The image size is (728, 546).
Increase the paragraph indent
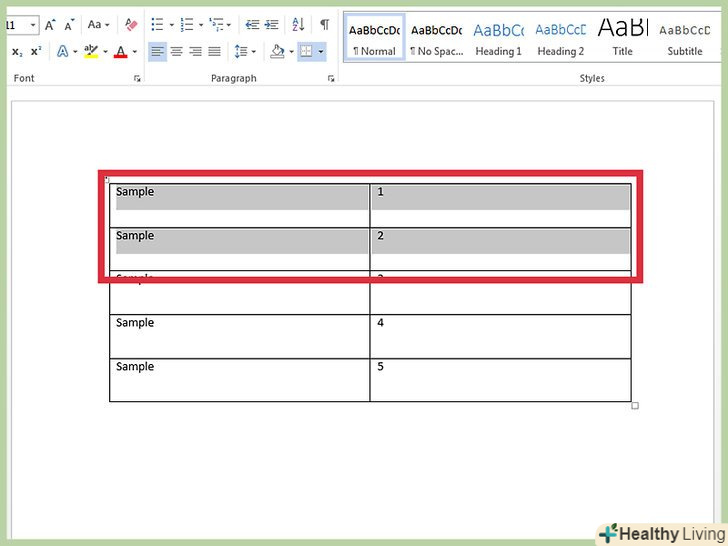coord(271,25)
